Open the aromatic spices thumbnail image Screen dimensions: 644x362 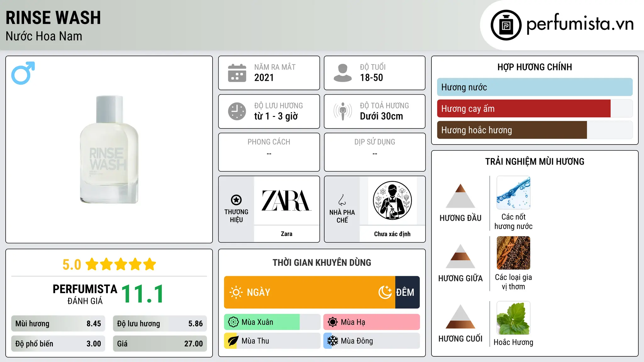coord(513,253)
